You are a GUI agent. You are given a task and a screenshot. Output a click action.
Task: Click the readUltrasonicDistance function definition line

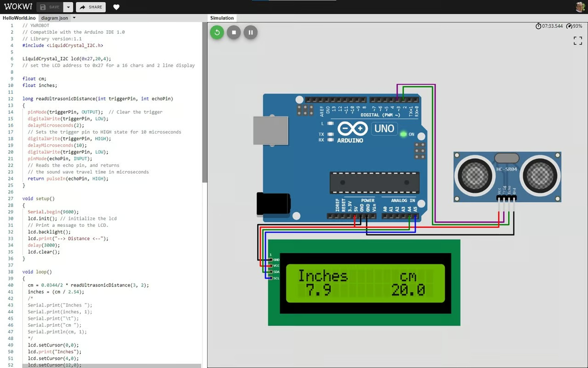[98, 99]
